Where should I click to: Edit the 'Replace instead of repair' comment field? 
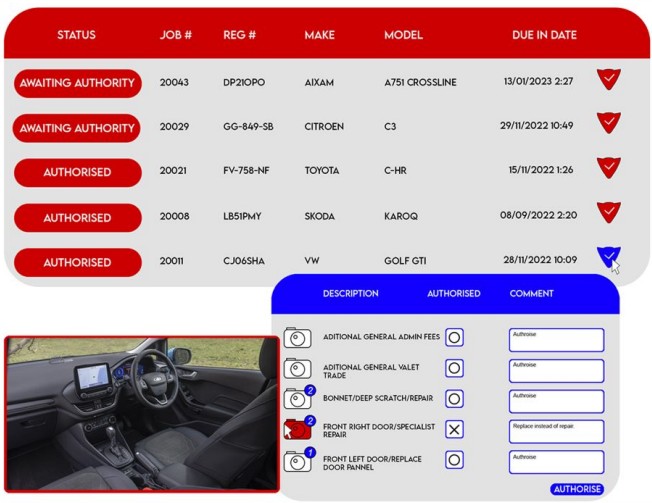click(557, 431)
